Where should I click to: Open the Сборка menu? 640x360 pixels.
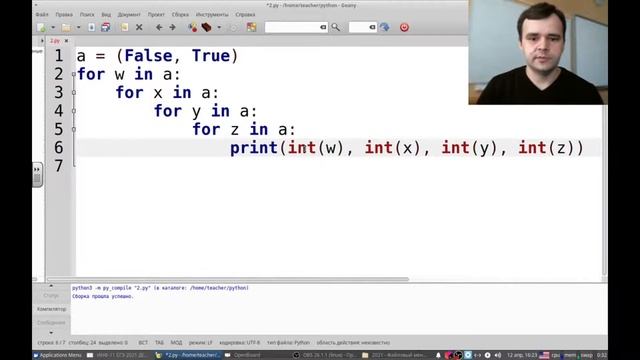[180, 14]
